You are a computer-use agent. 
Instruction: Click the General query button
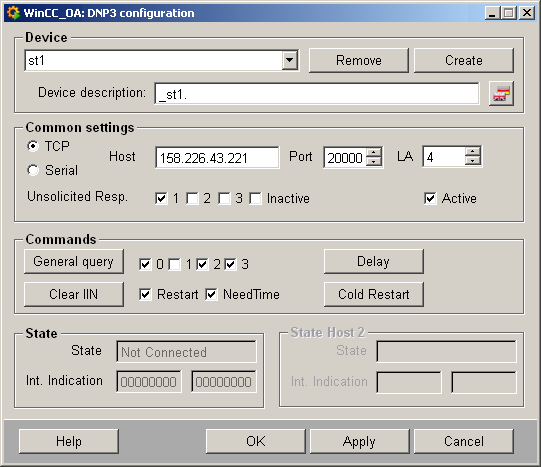[x=74, y=262]
